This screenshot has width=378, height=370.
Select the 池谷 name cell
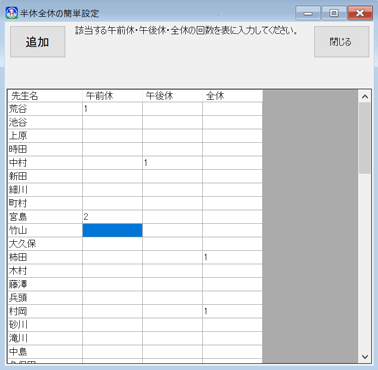pos(45,123)
